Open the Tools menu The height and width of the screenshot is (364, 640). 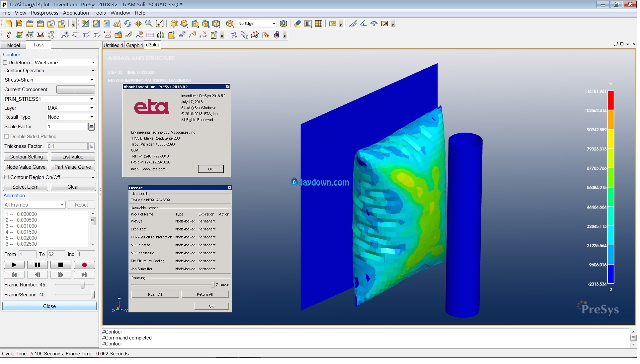point(100,13)
